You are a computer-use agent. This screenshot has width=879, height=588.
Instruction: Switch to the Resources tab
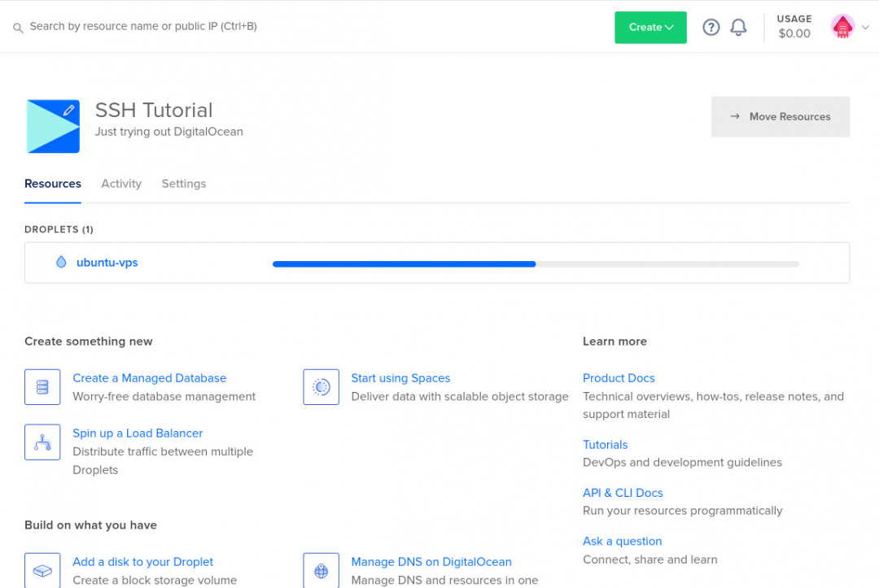coord(53,184)
